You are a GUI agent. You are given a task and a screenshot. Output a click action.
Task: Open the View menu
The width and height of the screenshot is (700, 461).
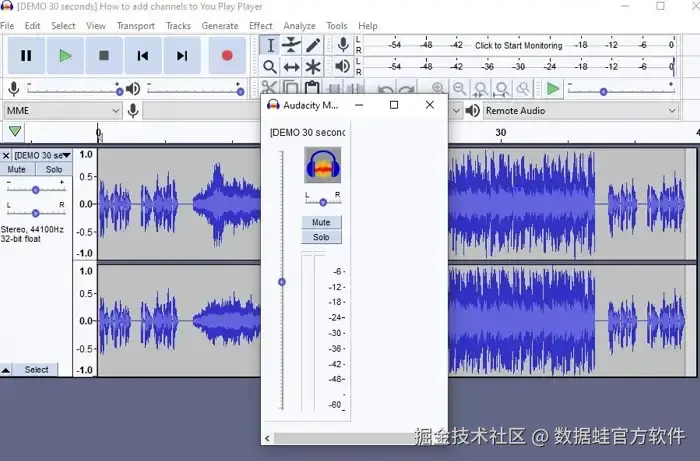(x=96, y=26)
